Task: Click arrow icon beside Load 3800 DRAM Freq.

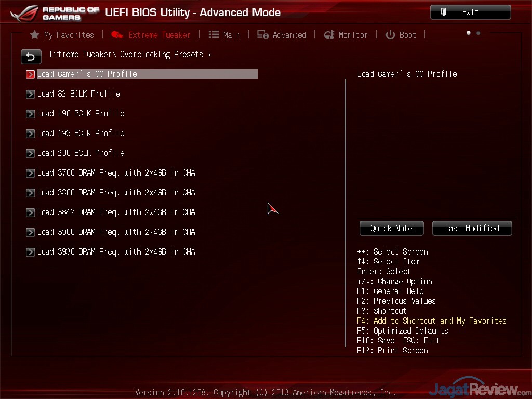Action: point(30,193)
